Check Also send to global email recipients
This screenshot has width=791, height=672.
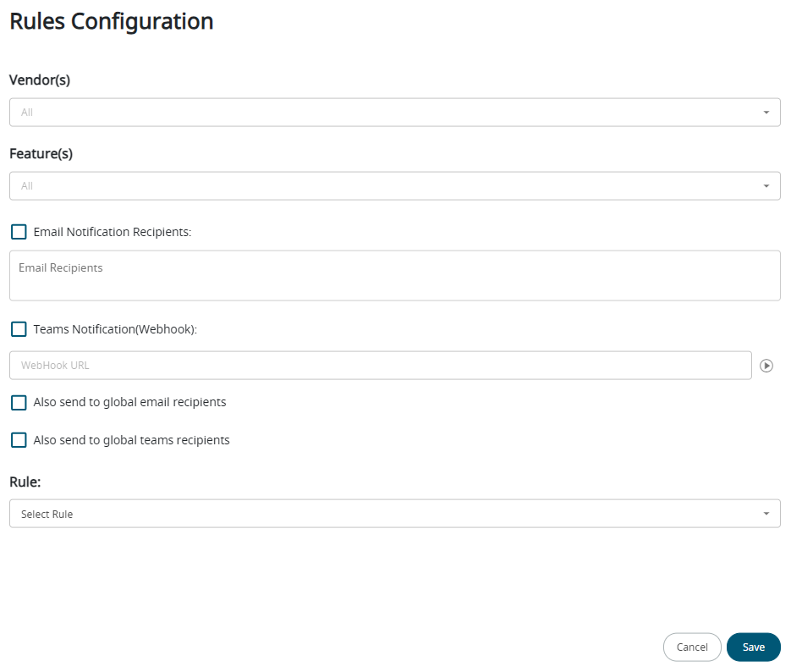click(x=19, y=403)
